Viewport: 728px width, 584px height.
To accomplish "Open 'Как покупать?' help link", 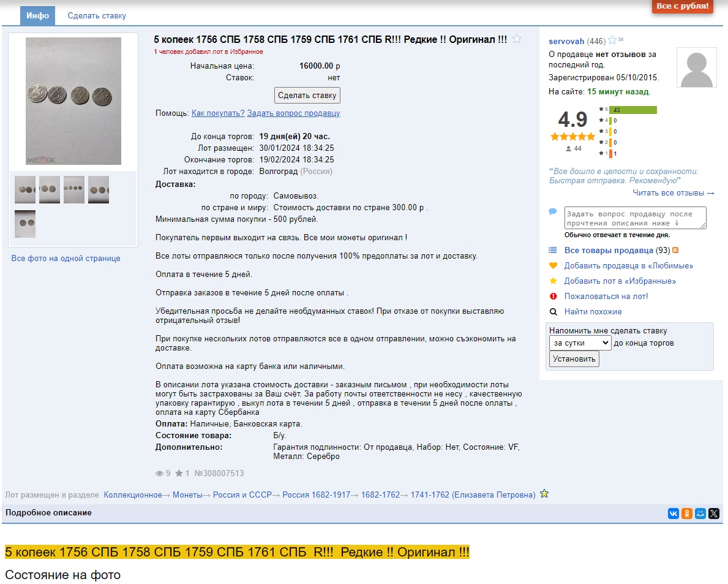I will pos(218,113).
